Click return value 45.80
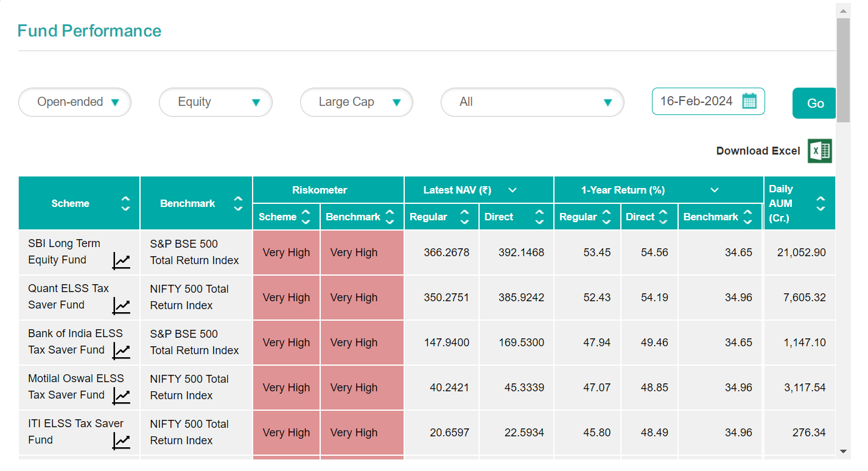The height and width of the screenshot is (471, 868). coord(597,433)
